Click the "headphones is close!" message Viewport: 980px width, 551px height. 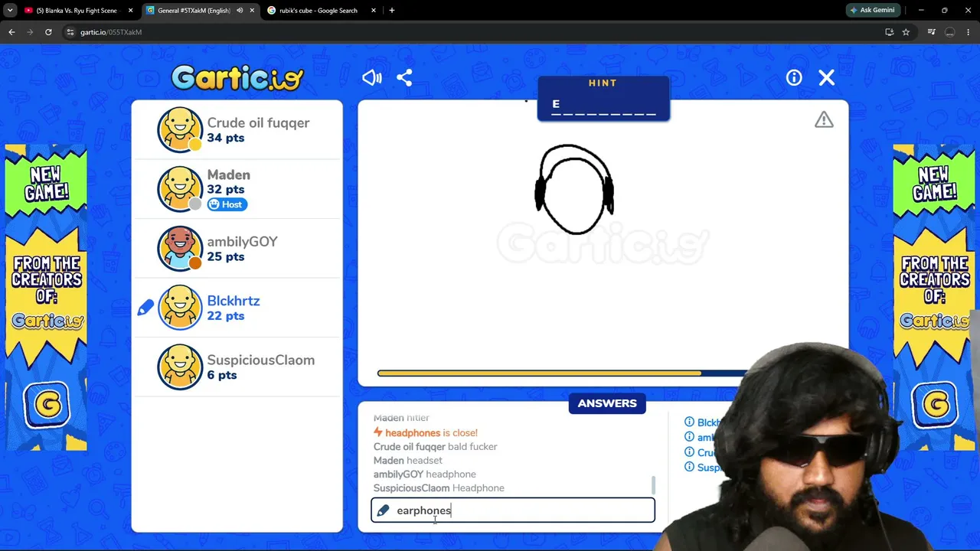(426, 432)
